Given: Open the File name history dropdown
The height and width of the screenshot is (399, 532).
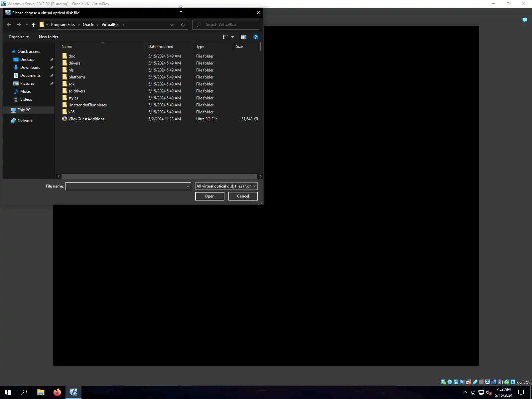Looking at the screenshot, I should [188, 186].
